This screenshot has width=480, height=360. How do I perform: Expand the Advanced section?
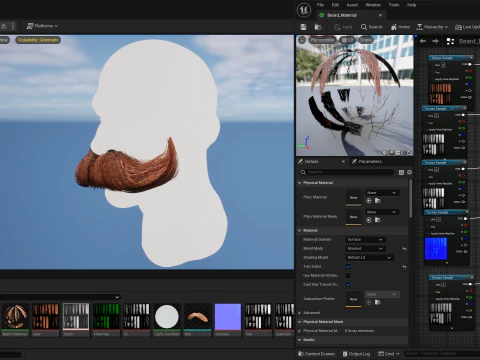299,313
